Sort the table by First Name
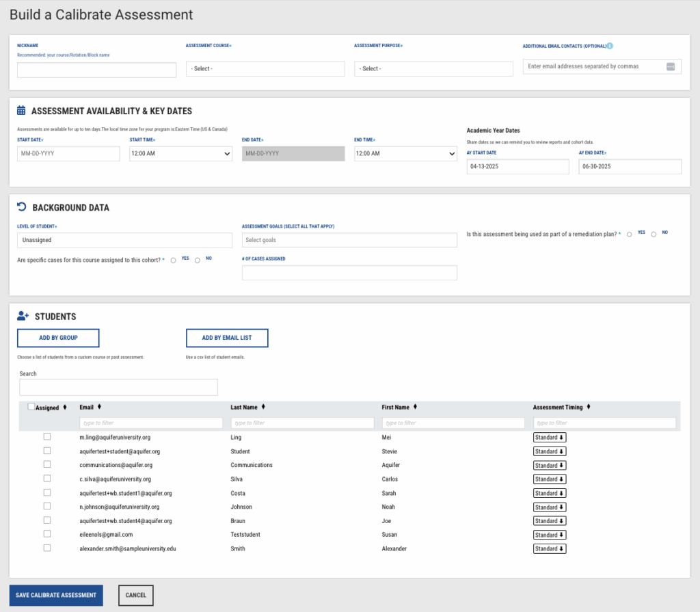 (x=416, y=407)
